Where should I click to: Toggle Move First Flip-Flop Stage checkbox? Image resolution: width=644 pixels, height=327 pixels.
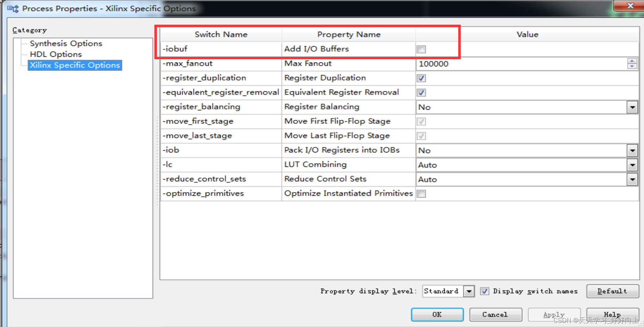(421, 122)
